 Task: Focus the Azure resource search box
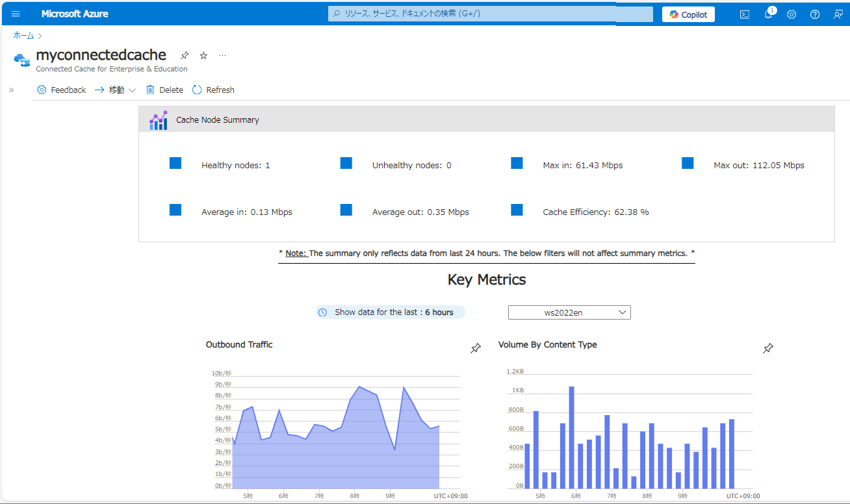(x=491, y=14)
